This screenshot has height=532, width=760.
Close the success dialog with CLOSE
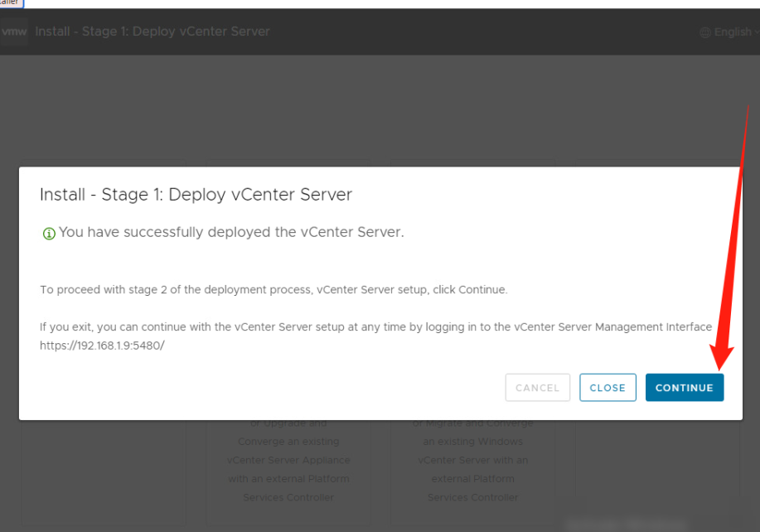tap(608, 387)
